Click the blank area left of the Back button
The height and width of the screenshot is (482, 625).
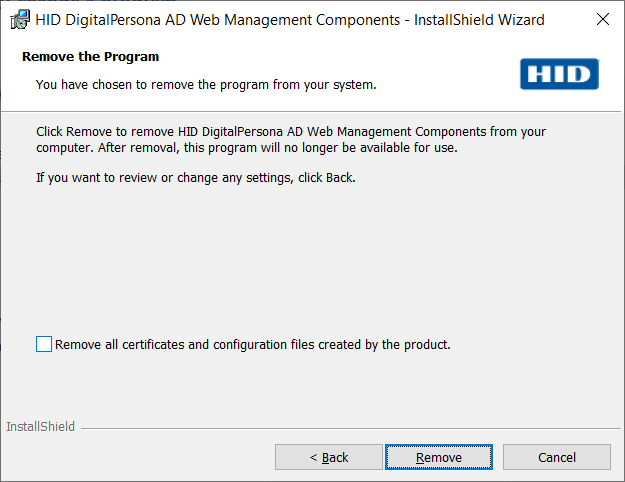tap(140, 457)
